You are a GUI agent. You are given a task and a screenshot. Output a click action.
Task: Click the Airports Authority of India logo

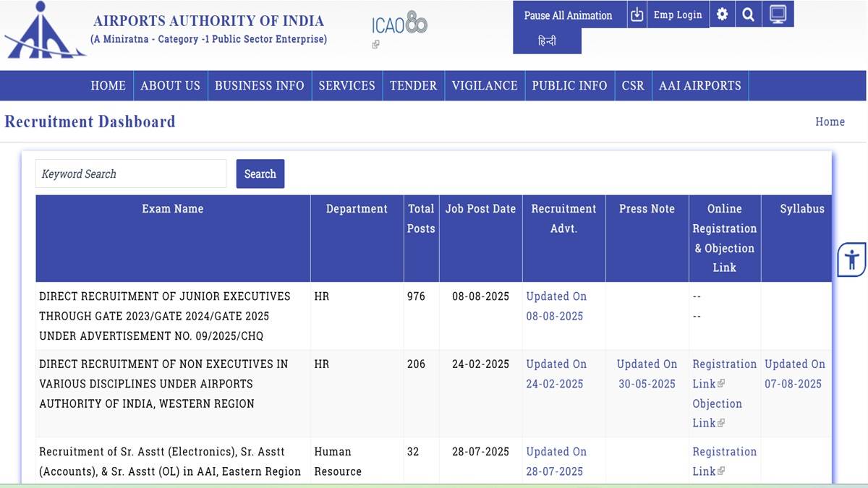click(x=45, y=30)
